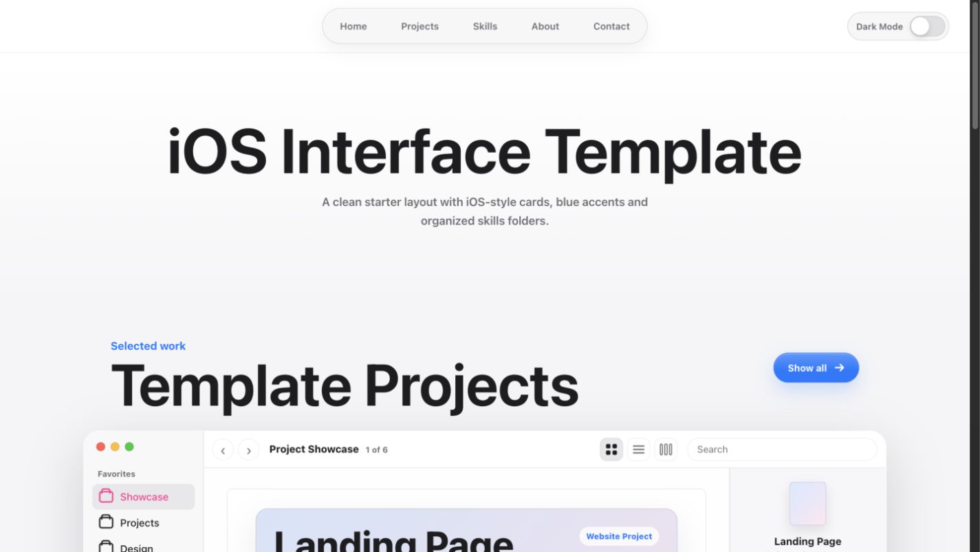Click the Search field in showcase toolbar

(x=782, y=449)
